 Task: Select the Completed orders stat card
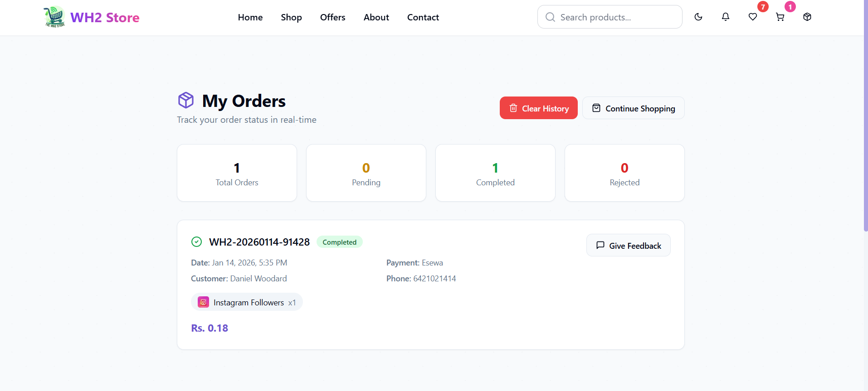pos(495,173)
